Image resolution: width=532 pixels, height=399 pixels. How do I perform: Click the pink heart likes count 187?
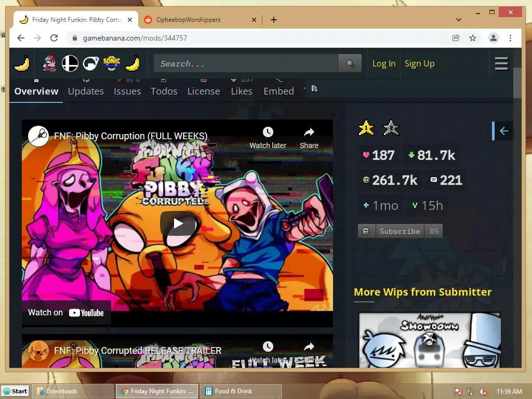(x=379, y=155)
